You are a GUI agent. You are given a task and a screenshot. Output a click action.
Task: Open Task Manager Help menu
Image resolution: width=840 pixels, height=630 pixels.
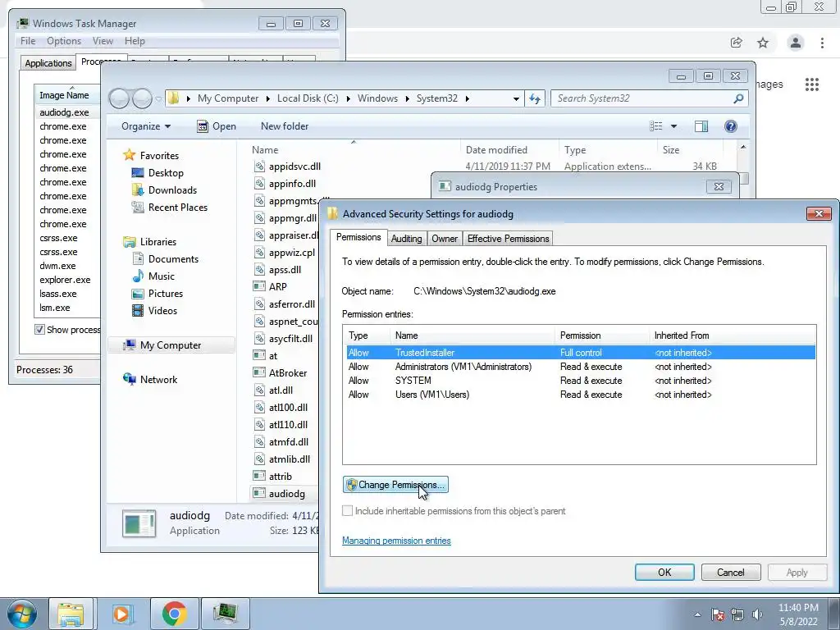pyautogui.click(x=135, y=41)
